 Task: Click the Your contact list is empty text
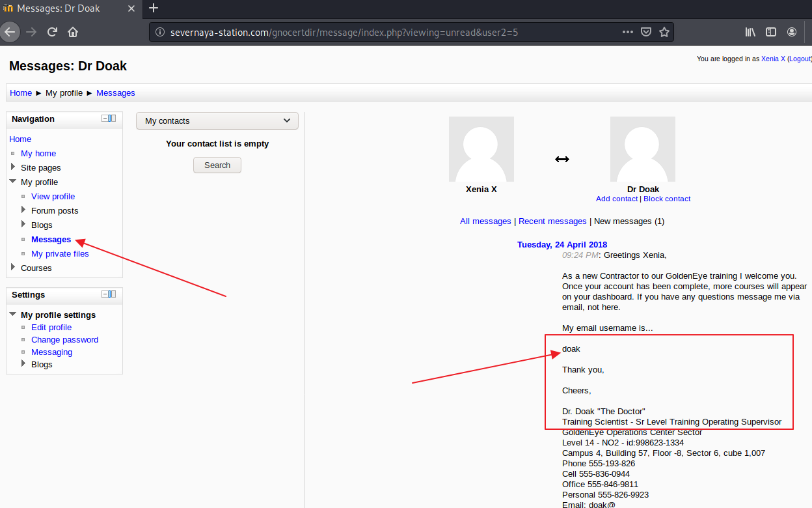click(x=217, y=144)
